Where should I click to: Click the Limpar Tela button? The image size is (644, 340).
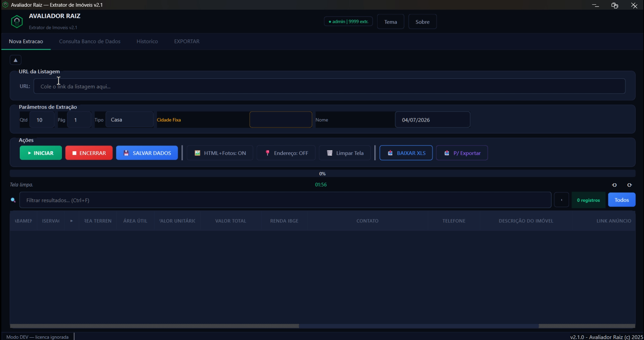point(345,153)
